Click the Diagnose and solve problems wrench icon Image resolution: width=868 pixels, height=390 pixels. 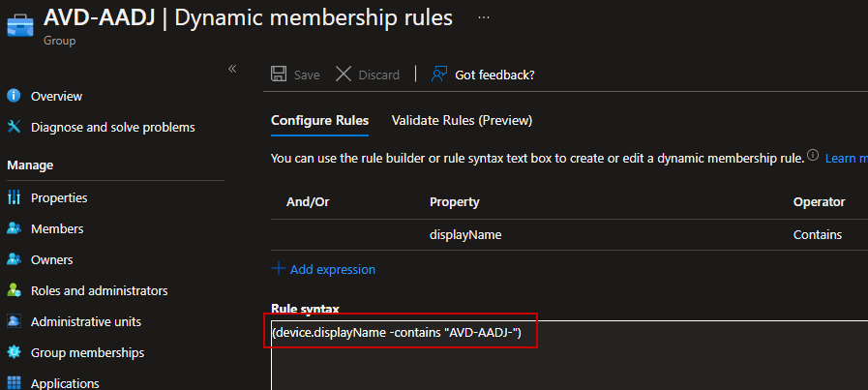(14, 127)
